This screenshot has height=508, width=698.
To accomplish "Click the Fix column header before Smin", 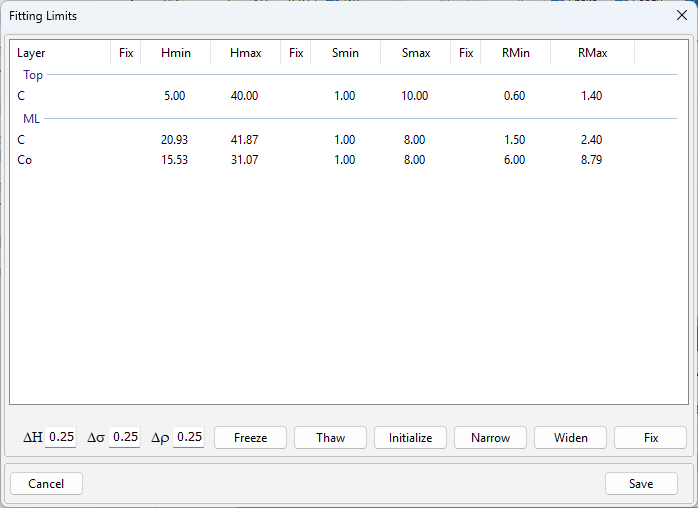I will point(296,53).
